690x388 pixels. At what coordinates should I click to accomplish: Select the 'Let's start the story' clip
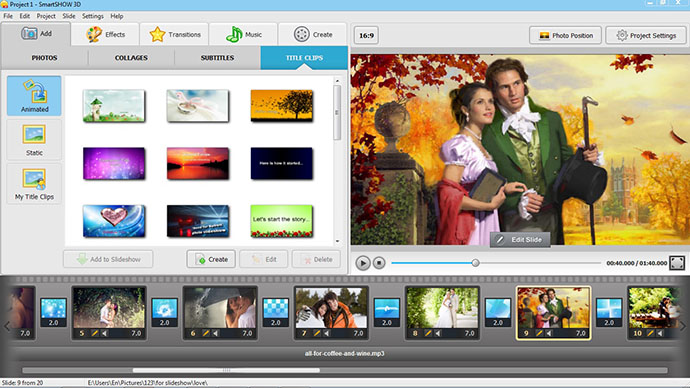click(282, 221)
